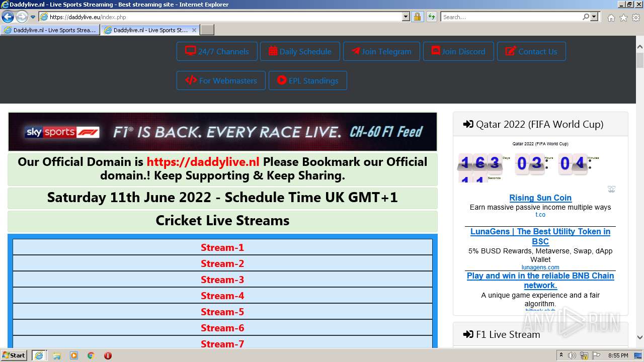Click the F1 Live Stream panel header
Image resolution: width=644 pixels, height=362 pixels.
pyautogui.click(x=540, y=334)
